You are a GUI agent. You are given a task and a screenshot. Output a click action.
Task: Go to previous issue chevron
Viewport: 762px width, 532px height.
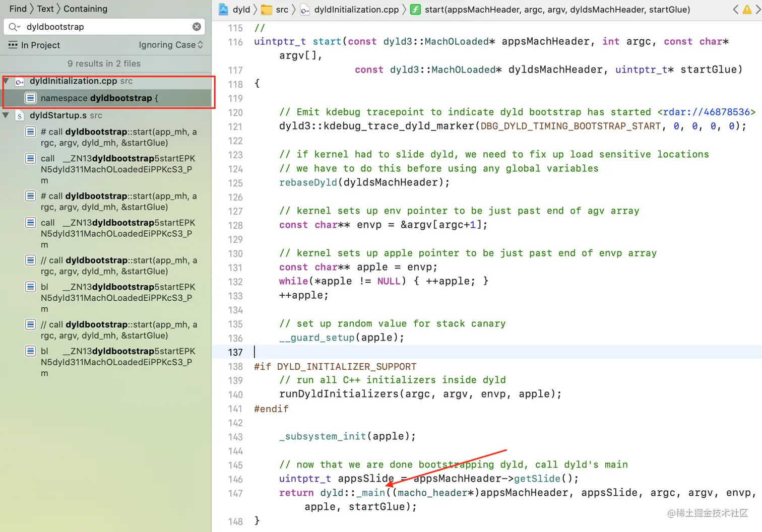736,9
